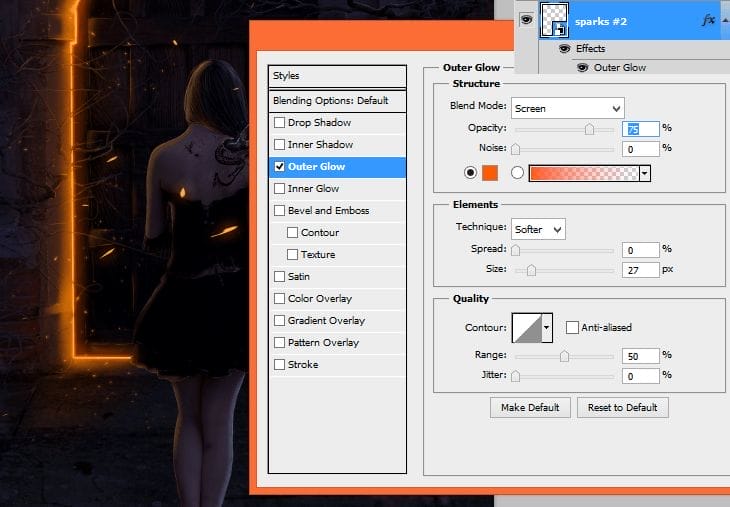The image size is (730, 507).
Task: Click the Spread percent input field
Action: click(641, 250)
